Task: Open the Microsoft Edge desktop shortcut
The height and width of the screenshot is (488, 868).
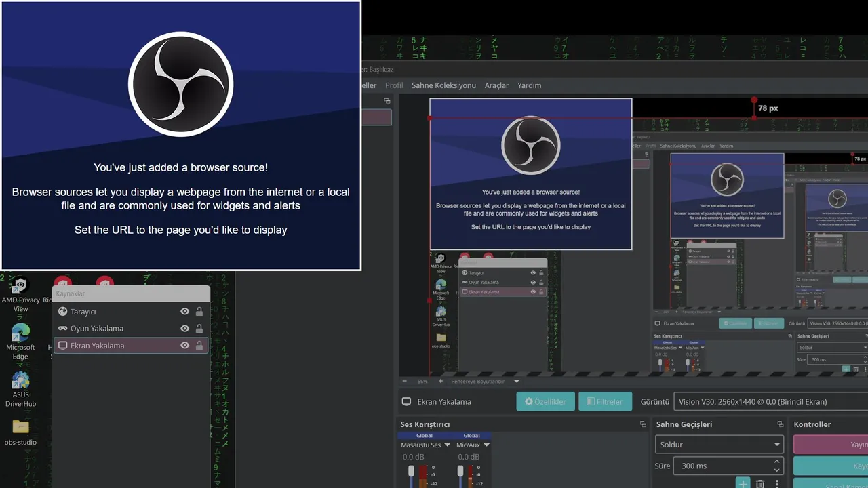Action: click(20, 342)
